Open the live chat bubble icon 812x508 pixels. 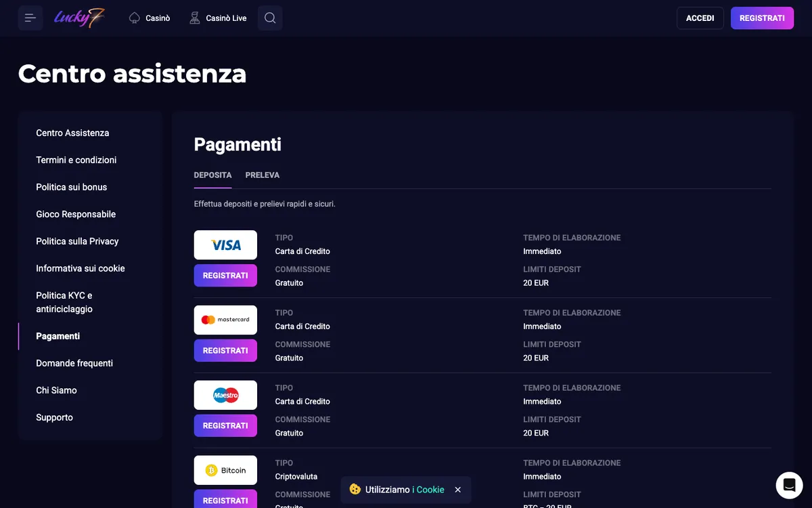click(x=789, y=485)
